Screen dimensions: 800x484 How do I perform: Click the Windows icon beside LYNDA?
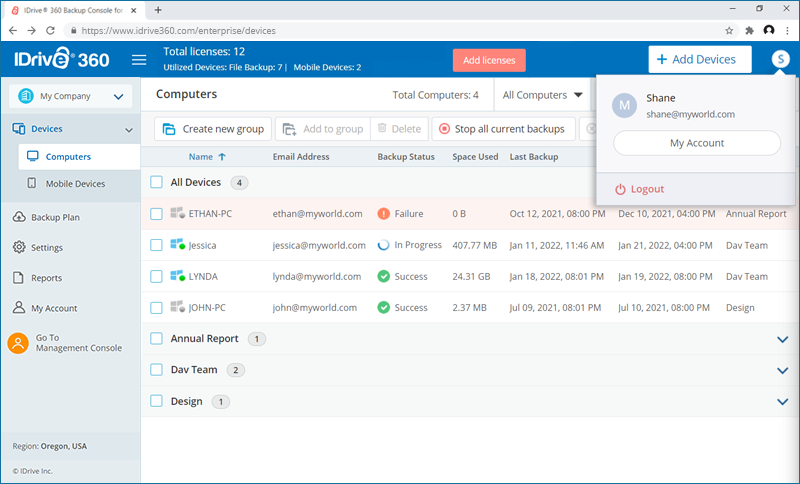coord(177,276)
